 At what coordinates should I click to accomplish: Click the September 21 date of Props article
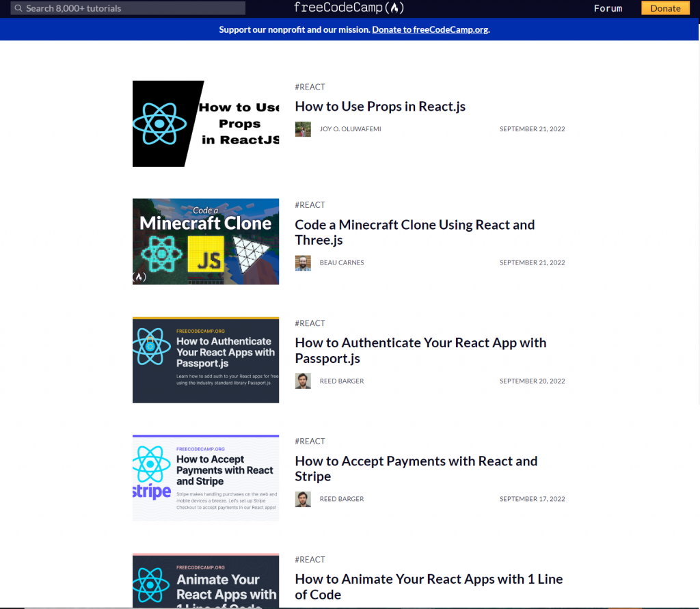[x=532, y=129]
